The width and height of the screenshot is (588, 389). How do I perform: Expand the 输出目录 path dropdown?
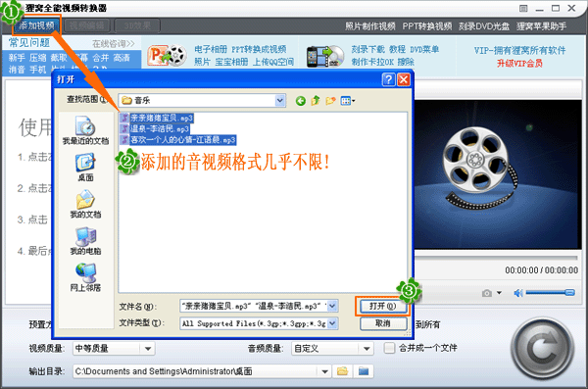pyautogui.click(x=324, y=371)
